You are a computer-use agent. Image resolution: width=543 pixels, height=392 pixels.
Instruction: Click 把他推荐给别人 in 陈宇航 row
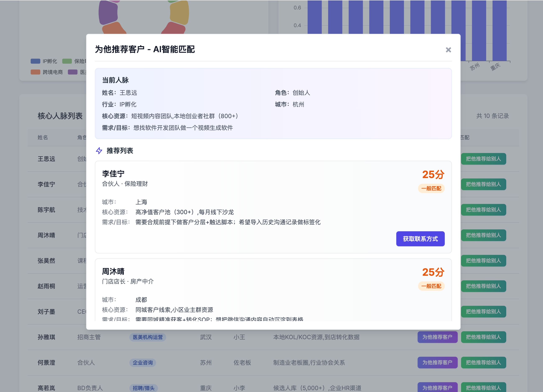click(x=483, y=210)
